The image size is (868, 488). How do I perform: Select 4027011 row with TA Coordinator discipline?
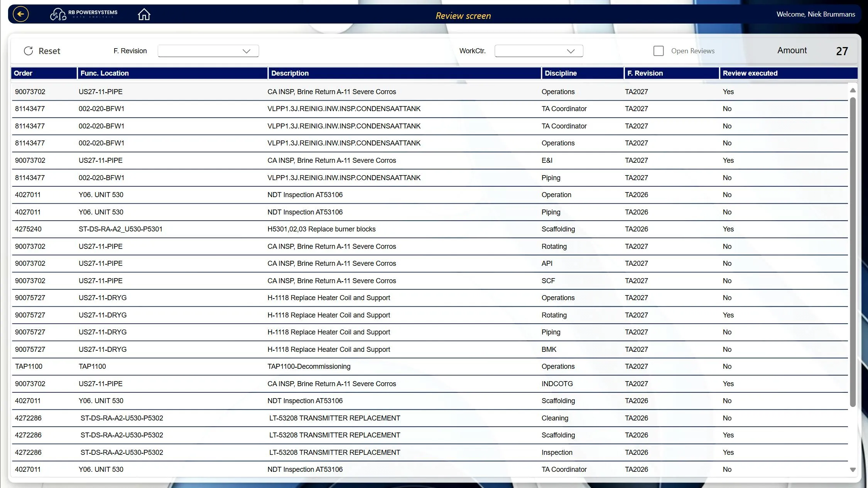[430, 469]
